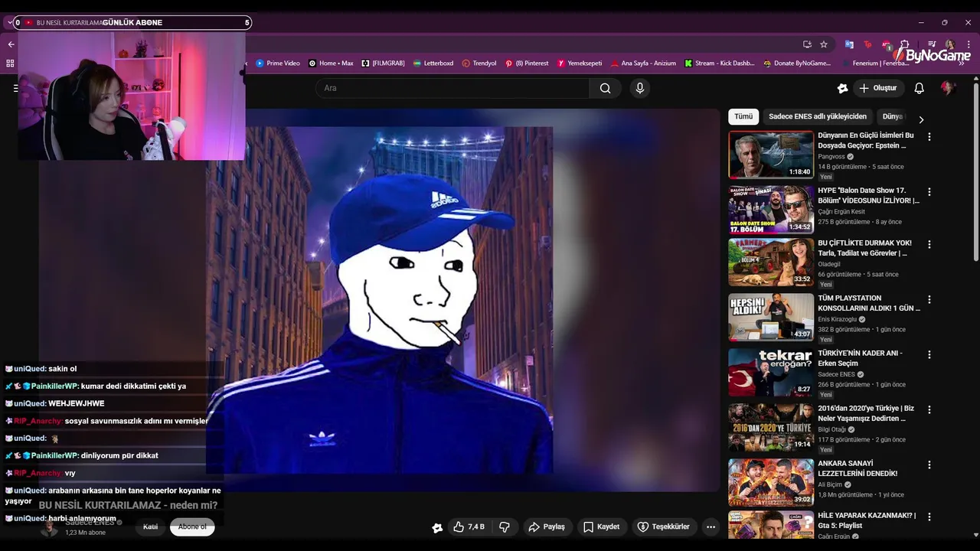This screenshot has width=980, height=551.
Task: Open the Çağrı Ergün Kesit channel name
Action: [x=841, y=212]
